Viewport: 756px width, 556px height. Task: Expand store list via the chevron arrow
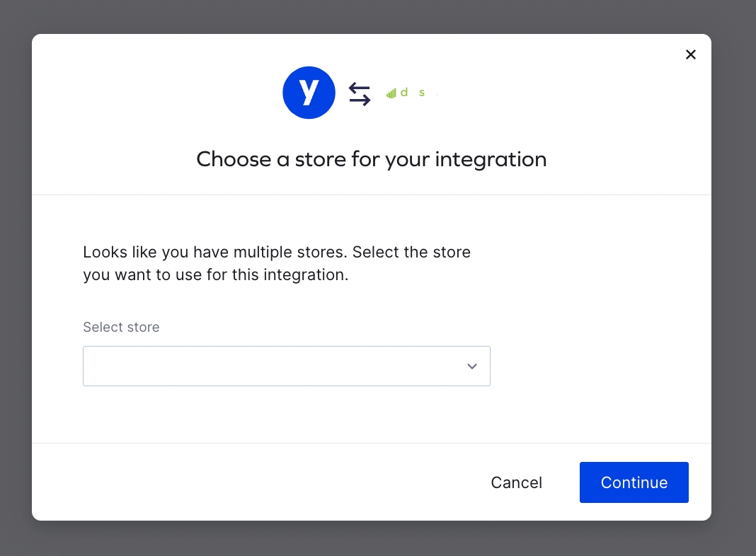click(x=472, y=366)
